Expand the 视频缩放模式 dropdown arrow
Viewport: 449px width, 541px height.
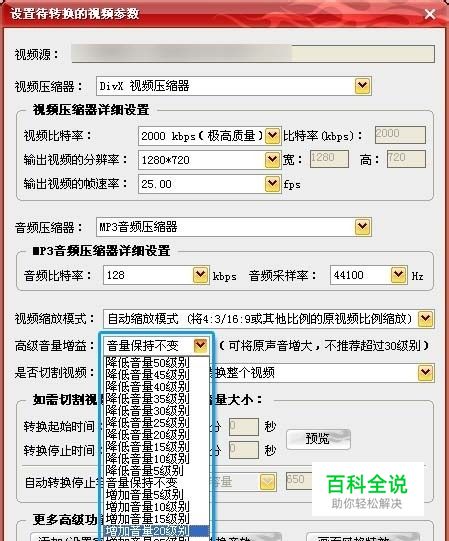[x=425, y=318]
